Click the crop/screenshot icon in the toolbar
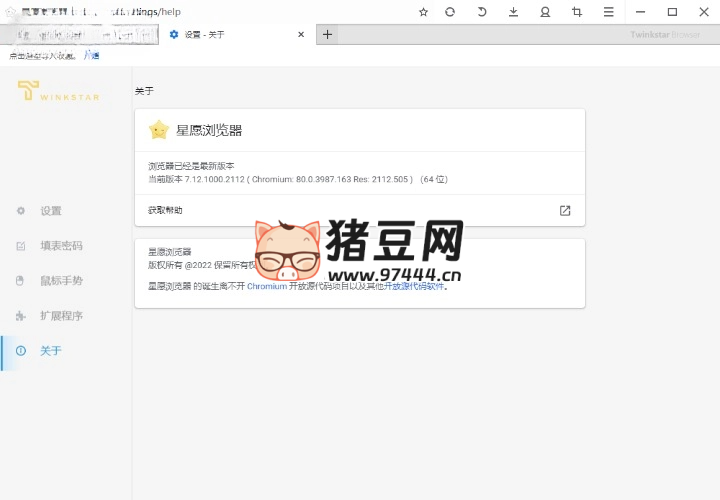Viewport: 720px width, 500px height. click(577, 12)
